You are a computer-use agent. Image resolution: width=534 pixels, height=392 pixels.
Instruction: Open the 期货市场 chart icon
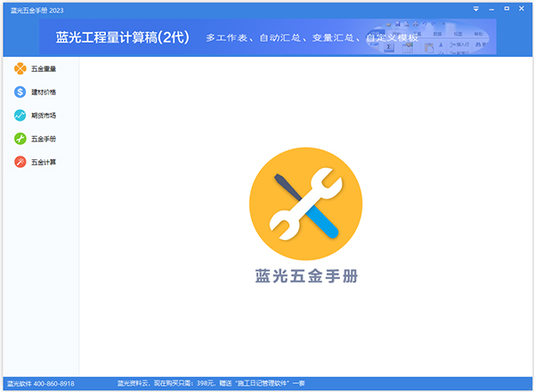coord(20,116)
